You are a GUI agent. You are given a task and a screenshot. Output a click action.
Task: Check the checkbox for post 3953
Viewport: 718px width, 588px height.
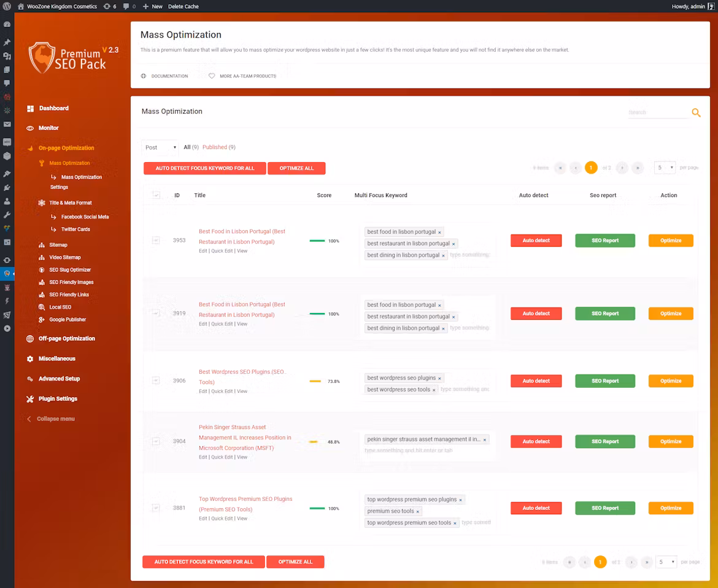[x=156, y=241]
